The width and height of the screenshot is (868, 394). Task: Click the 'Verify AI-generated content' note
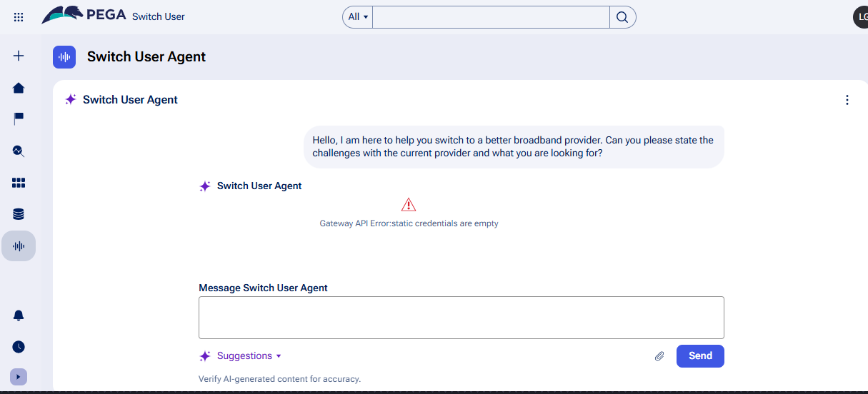point(279,379)
